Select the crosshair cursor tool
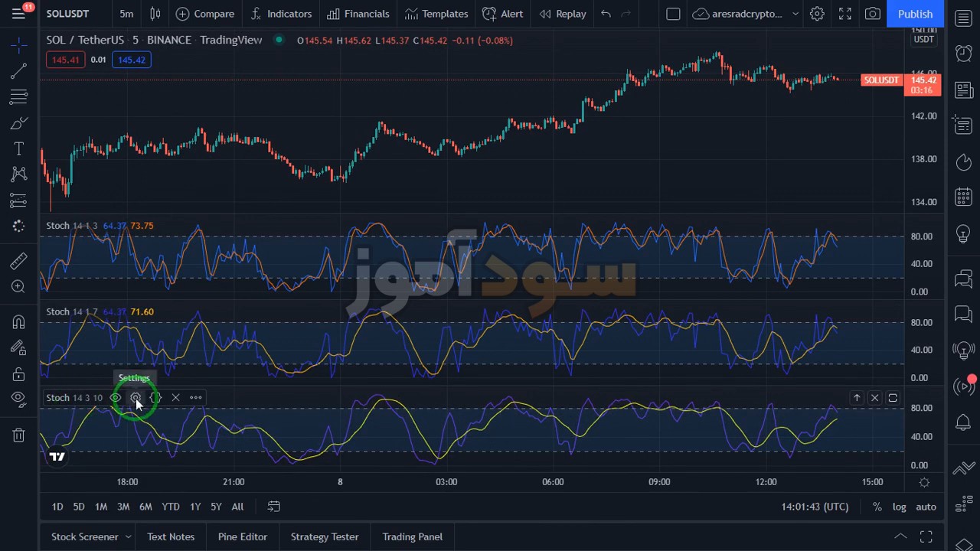This screenshot has width=980, height=551. pos(18,45)
